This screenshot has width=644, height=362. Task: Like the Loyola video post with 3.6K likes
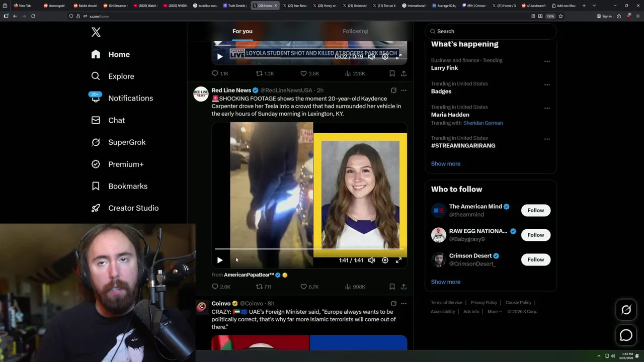click(x=309, y=73)
